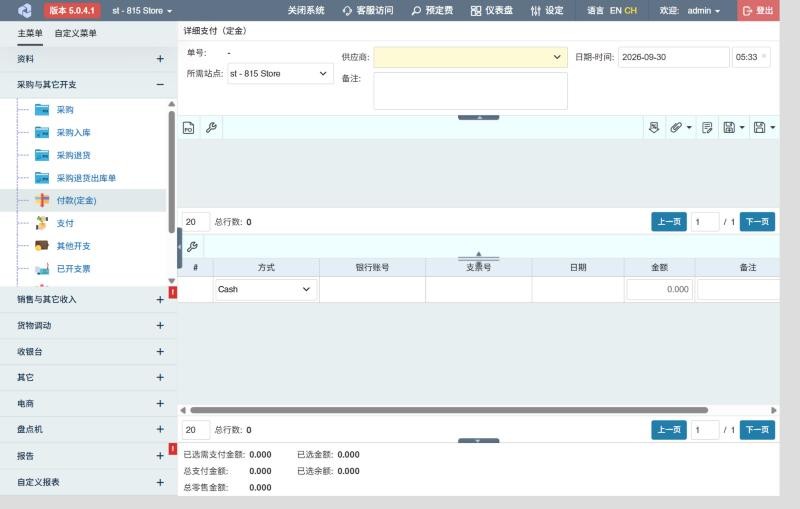Viewport: 800px width, 509px height.
Task: Click the 日期-时间 date field
Action: pos(673,57)
